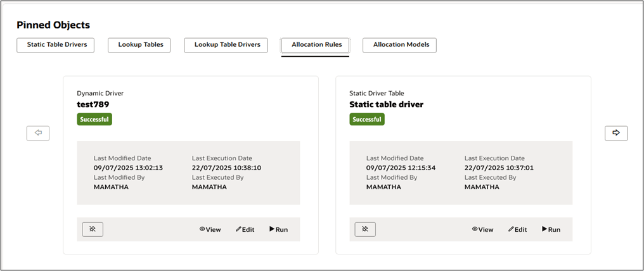Click the Static Driver Table type label
The height and width of the screenshot is (271, 644).
point(377,94)
